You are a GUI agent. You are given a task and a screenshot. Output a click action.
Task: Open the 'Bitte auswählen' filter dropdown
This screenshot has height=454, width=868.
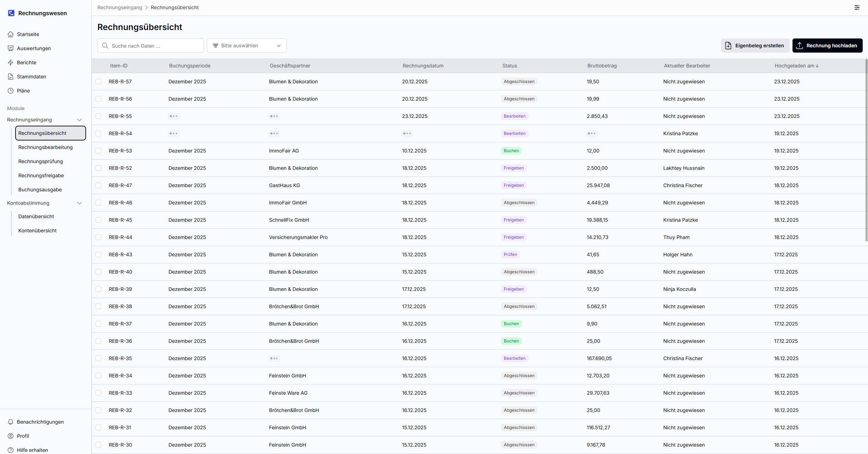[247, 46]
